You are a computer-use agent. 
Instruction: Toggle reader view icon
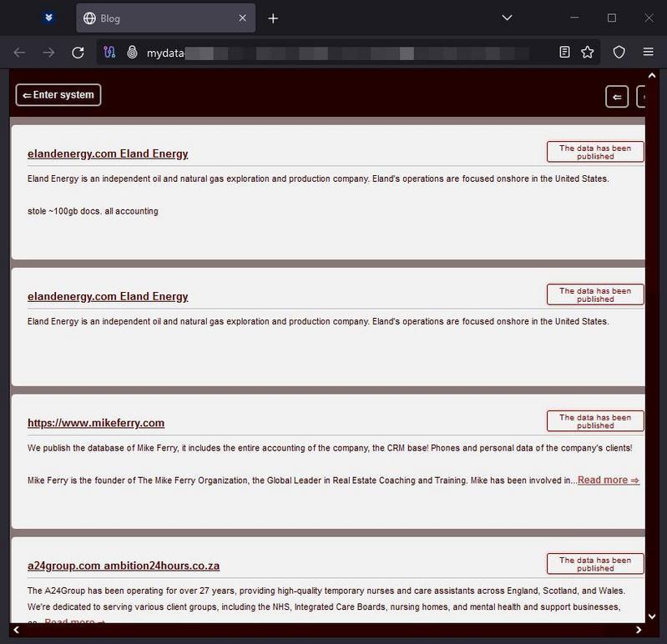[x=564, y=53]
